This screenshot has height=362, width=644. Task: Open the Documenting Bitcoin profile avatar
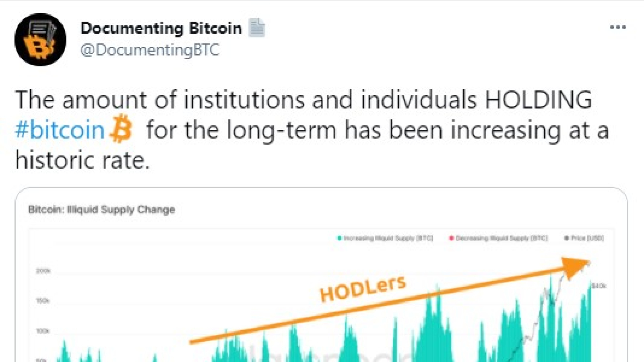click(x=40, y=40)
